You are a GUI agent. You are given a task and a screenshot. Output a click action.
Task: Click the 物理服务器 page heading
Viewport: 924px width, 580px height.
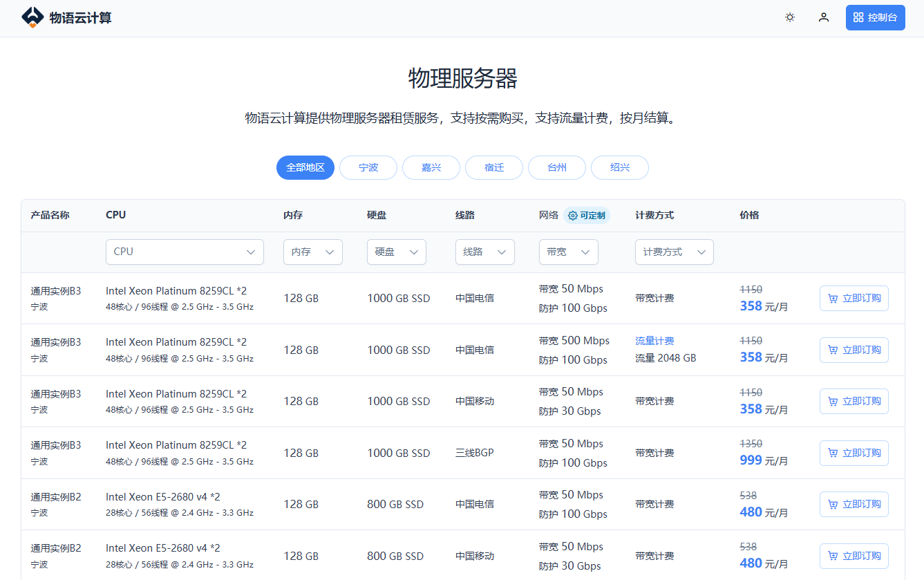462,79
